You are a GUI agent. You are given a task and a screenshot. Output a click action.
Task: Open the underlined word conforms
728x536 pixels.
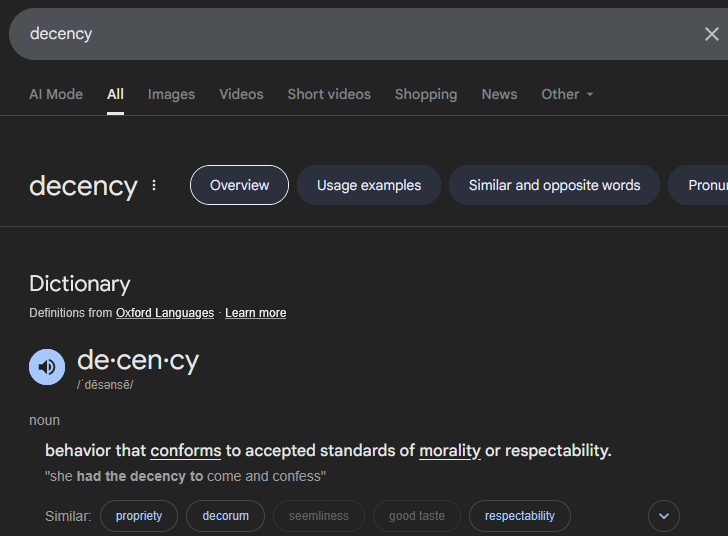(x=186, y=451)
